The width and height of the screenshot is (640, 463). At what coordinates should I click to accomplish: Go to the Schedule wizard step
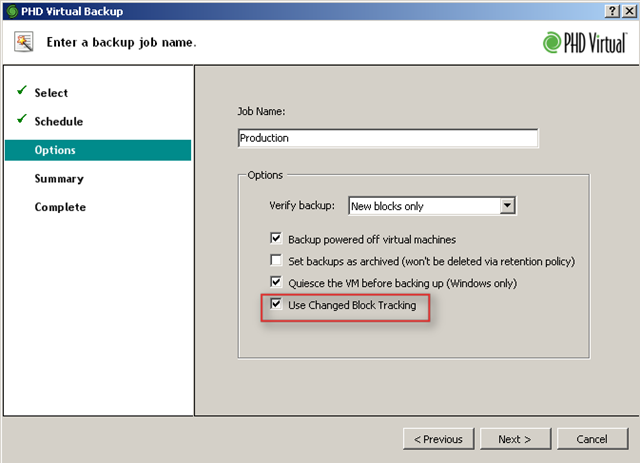[58, 122]
